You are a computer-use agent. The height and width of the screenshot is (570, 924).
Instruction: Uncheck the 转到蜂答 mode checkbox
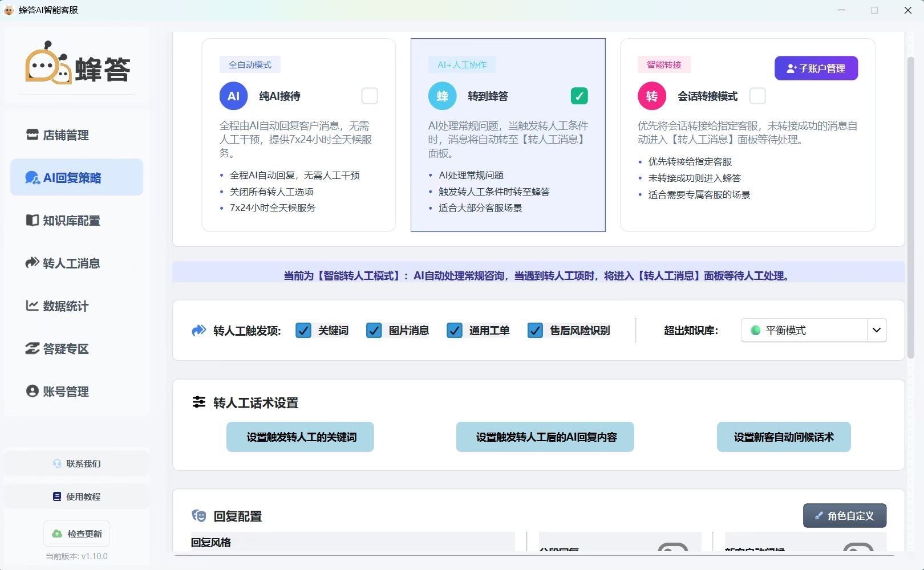click(579, 96)
